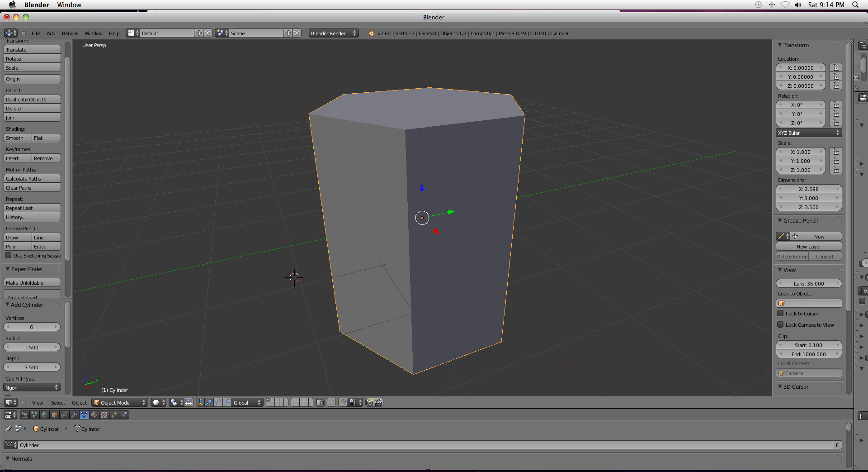Adjust the Radius 1.500 slider field
868x472 pixels.
click(x=32, y=347)
